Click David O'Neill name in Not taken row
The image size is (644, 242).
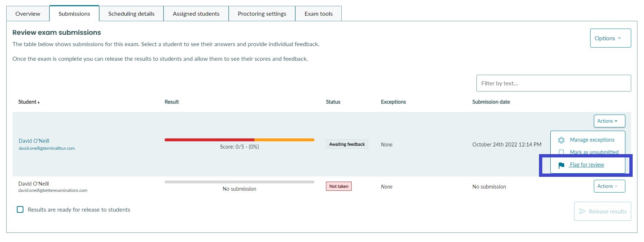[x=33, y=184]
